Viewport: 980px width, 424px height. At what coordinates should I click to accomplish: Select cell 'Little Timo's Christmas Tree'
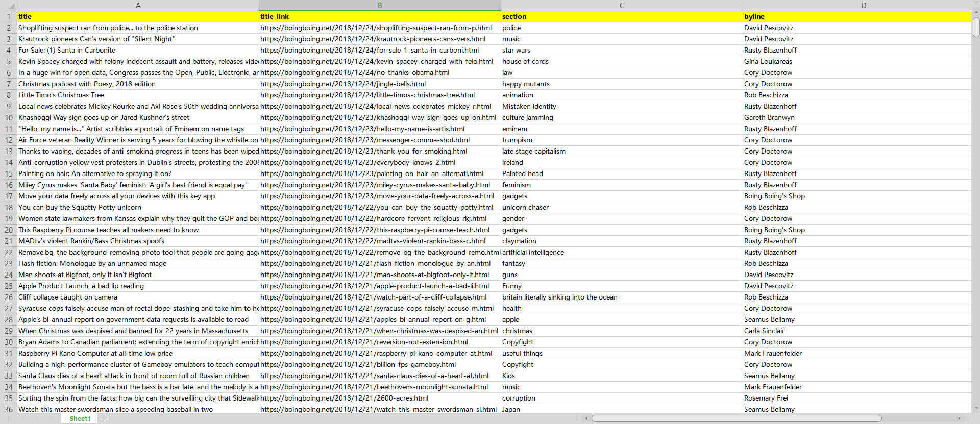tap(138, 95)
